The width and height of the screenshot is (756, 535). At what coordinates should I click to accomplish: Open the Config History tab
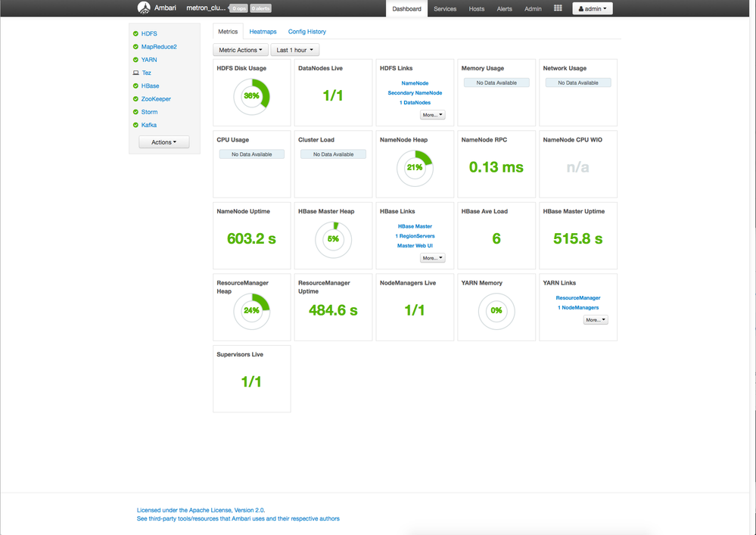pyautogui.click(x=306, y=32)
